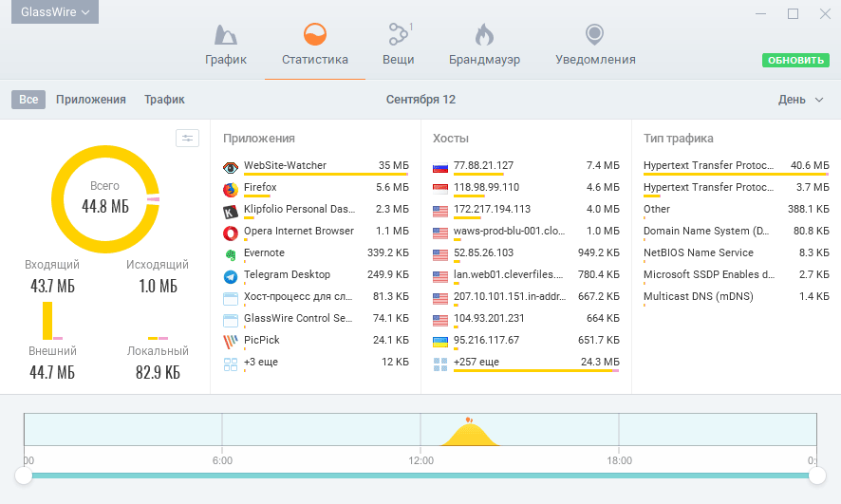Screen dimensions: 841x504
Task: Select the Klipfolio Personal Dashboard icon
Action: point(231,212)
